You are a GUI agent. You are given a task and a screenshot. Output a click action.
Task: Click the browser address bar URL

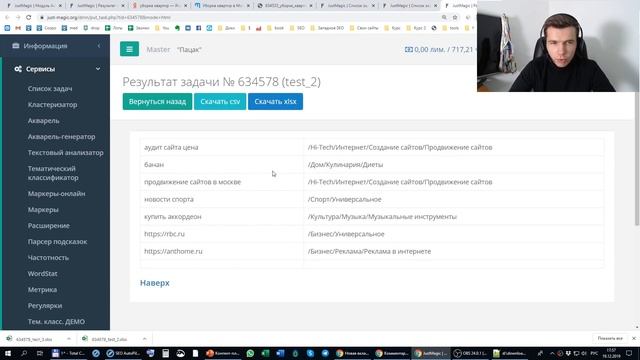pos(109,18)
